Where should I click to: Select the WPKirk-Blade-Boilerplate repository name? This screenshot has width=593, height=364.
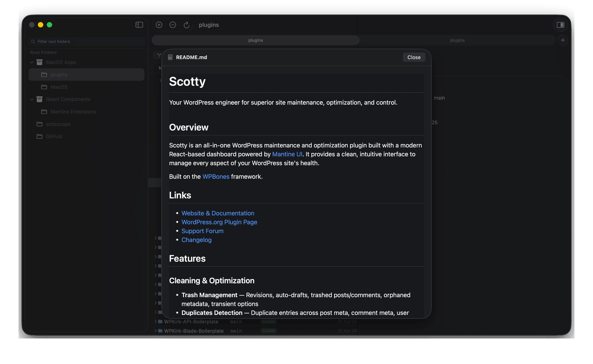pyautogui.click(x=194, y=331)
